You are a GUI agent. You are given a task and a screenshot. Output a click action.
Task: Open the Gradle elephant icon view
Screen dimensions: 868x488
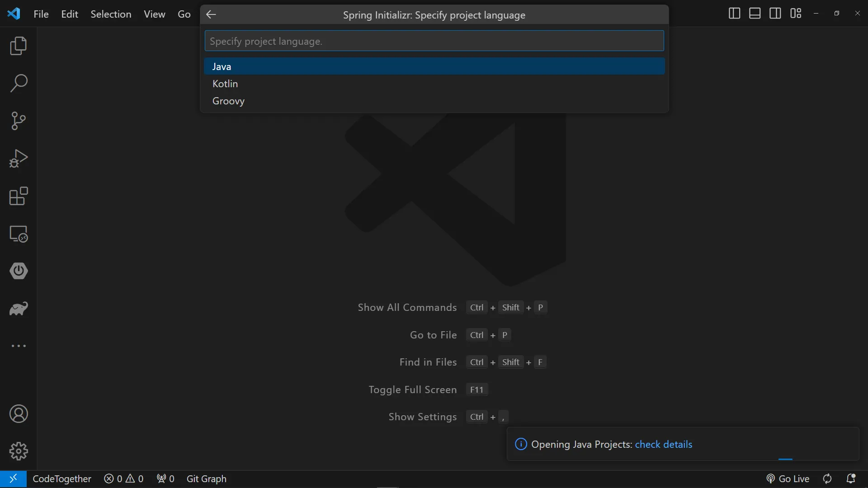pyautogui.click(x=19, y=309)
